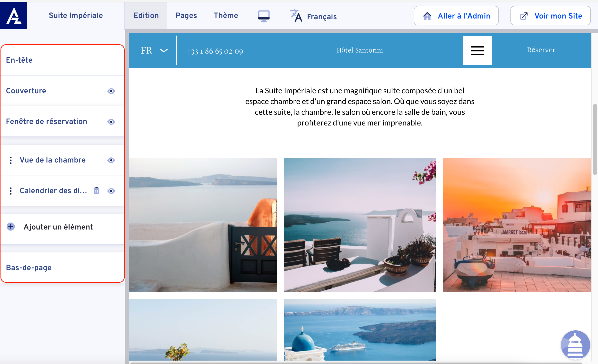
Task: Open the hamburger menu in the site header
Action: point(477,51)
